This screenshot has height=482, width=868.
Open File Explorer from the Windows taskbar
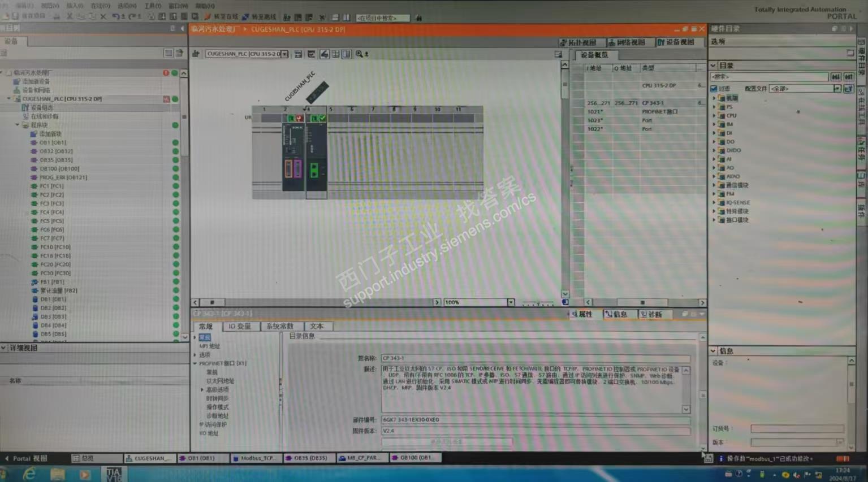pos(57,474)
